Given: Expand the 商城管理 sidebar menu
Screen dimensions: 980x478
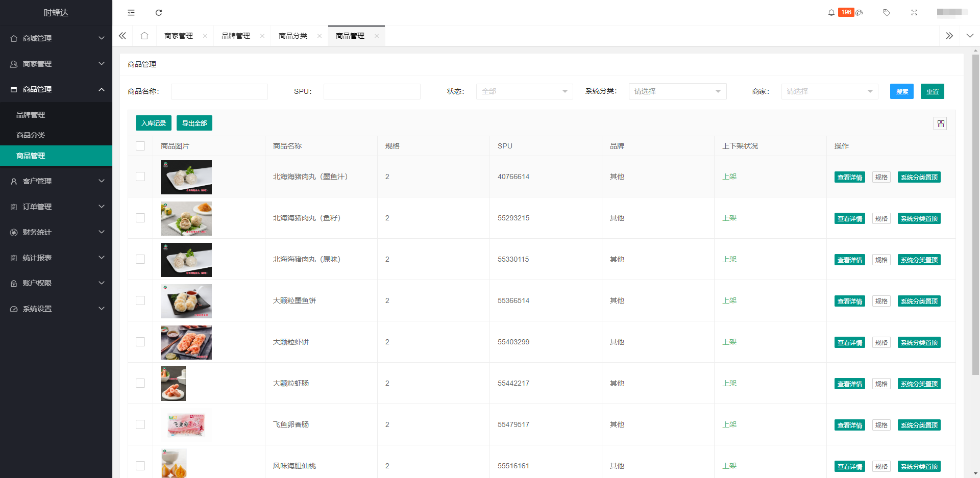Looking at the screenshot, I should pyautogui.click(x=56, y=38).
